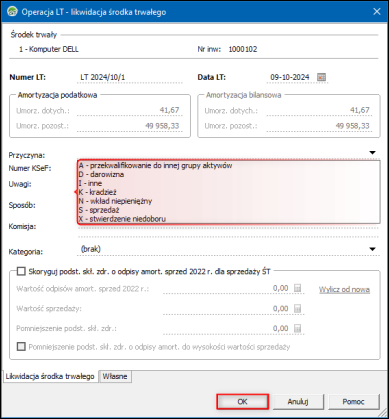Open the Likwidacja środka trwałego tab
Image resolution: width=389 pixels, height=419 pixels.
pos(50,376)
